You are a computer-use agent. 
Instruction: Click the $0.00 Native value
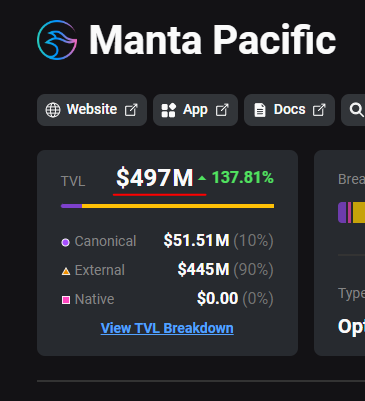(217, 298)
